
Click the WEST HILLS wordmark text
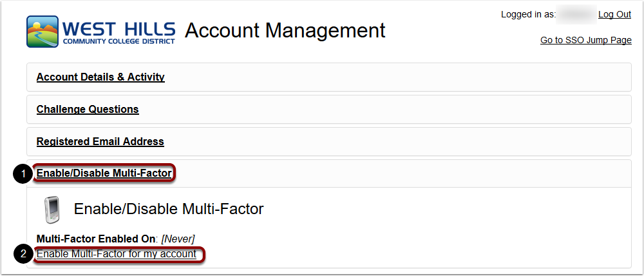[120, 30]
